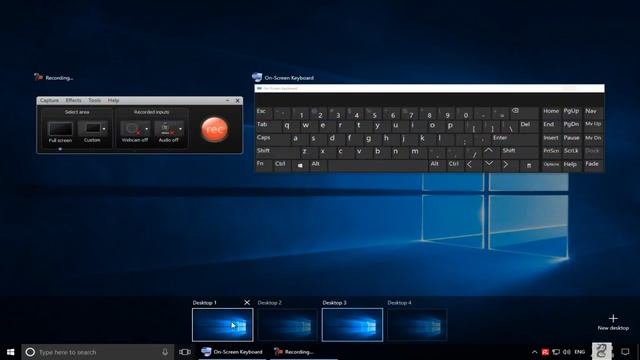640x360 pixels.
Task: Open the Help menu in recorder
Action: pos(113,100)
